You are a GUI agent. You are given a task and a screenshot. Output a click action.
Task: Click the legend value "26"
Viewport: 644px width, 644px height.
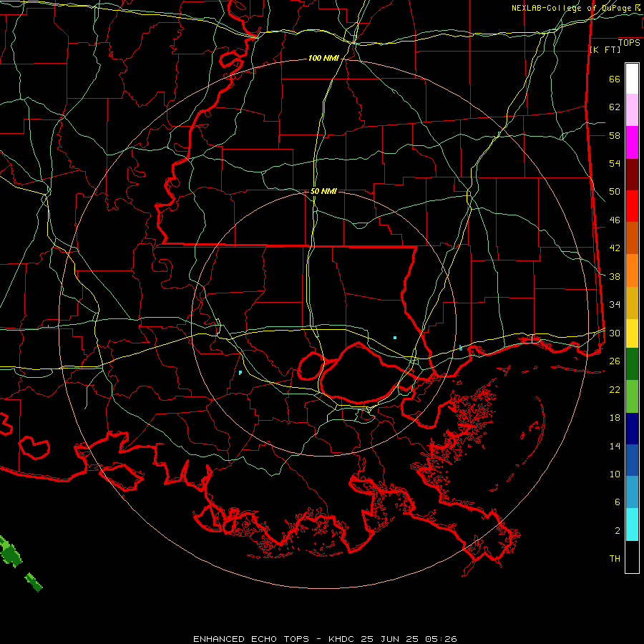tap(615, 361)
